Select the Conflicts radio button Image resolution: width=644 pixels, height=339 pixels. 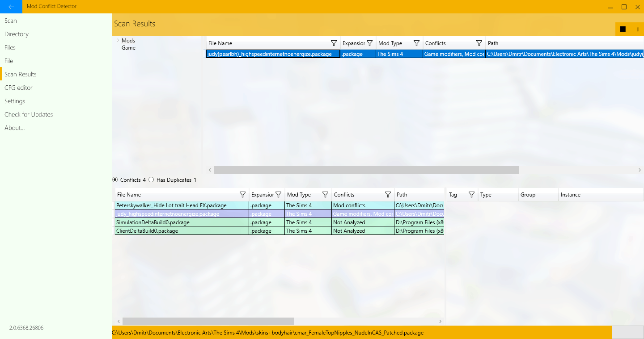tap(115, 180)
